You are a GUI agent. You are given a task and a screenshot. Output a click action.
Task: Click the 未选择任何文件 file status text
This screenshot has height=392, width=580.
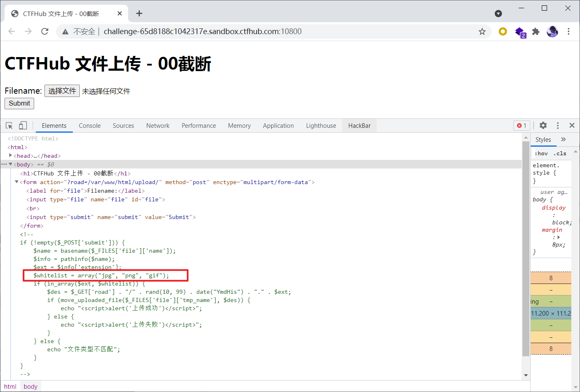pyautogui.click(x=106, y=91)
